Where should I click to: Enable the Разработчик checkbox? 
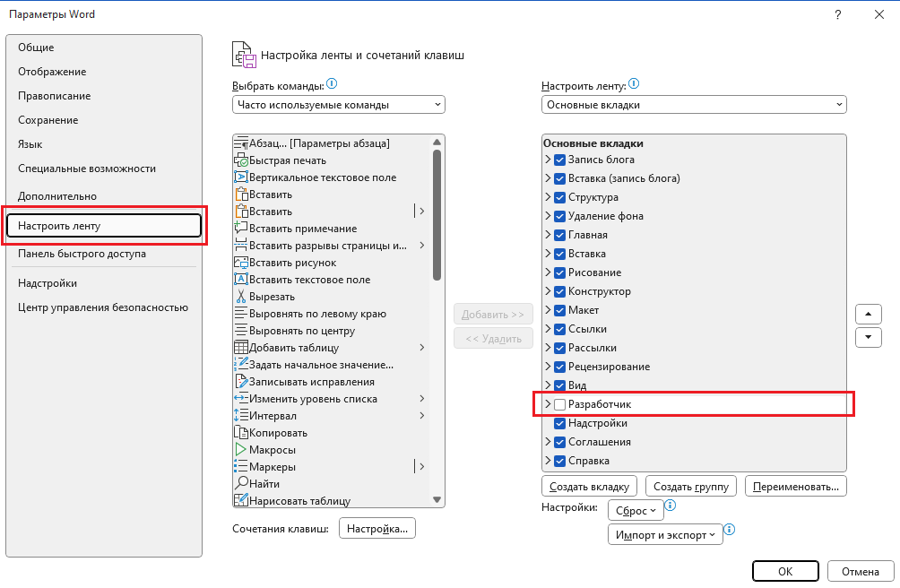click(x=559, y=405)
